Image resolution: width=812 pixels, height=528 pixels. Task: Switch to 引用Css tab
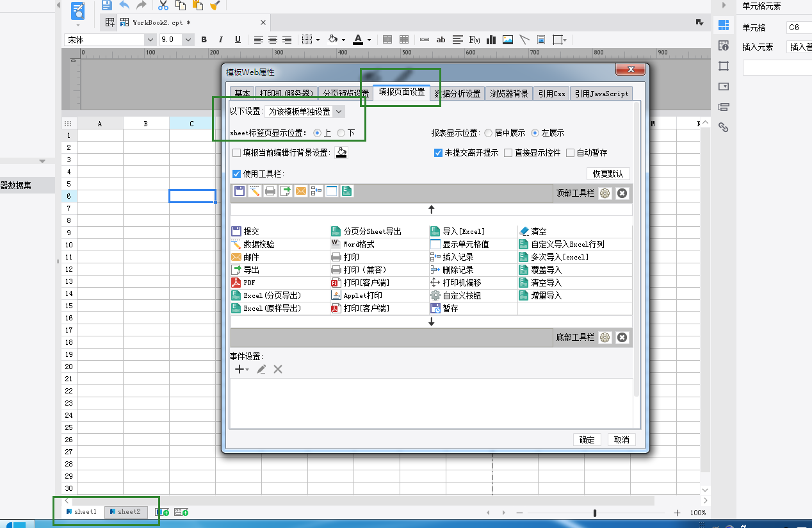552,93
